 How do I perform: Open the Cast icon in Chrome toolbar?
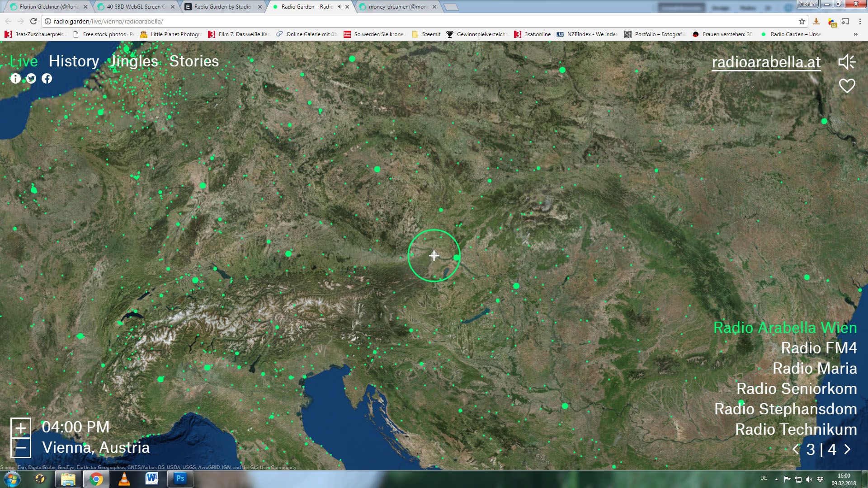click(845, 21)
